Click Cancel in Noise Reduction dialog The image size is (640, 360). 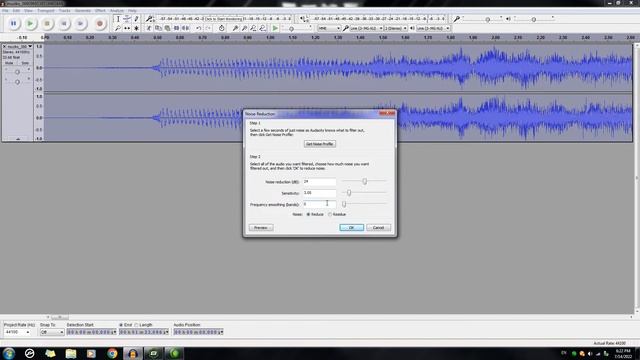click(x=378, y=228)
